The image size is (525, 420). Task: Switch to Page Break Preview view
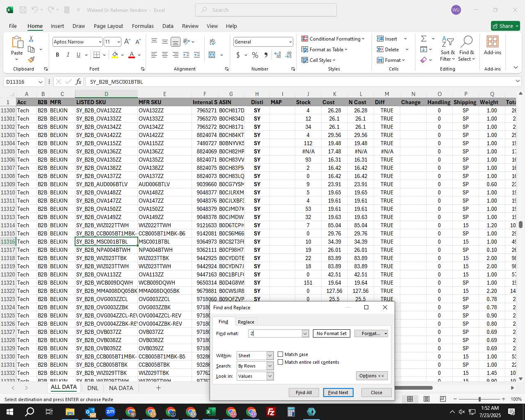(443, 399)
